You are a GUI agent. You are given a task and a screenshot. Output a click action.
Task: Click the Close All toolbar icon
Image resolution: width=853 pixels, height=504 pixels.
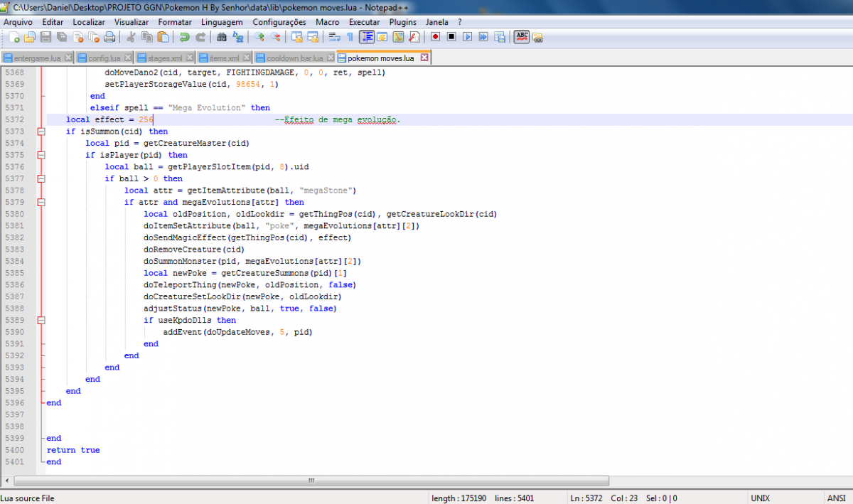[x=94, y=36]
